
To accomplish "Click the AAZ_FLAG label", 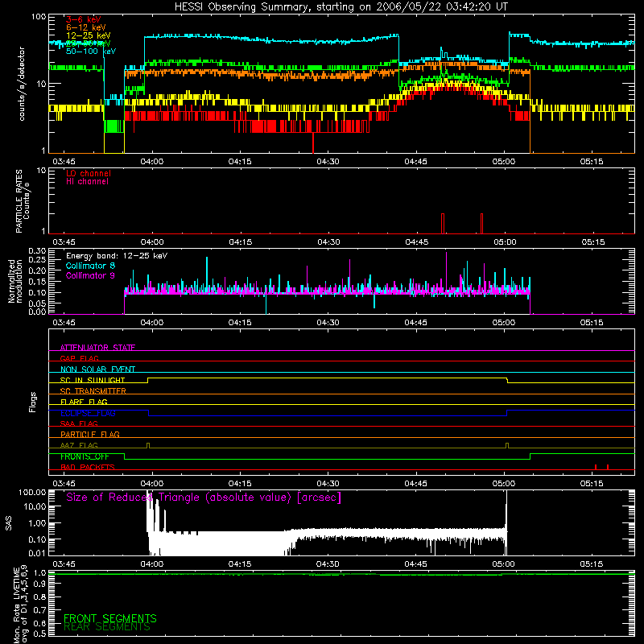I will pyautogui.click(x=79, y=445).
